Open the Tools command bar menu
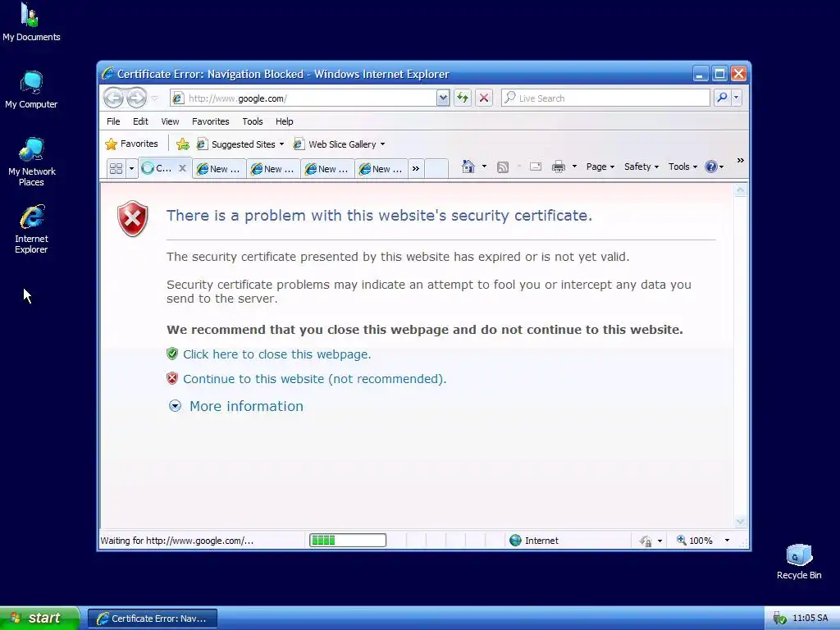This screenshot has width=840, height=630. [x=682, y=167]
